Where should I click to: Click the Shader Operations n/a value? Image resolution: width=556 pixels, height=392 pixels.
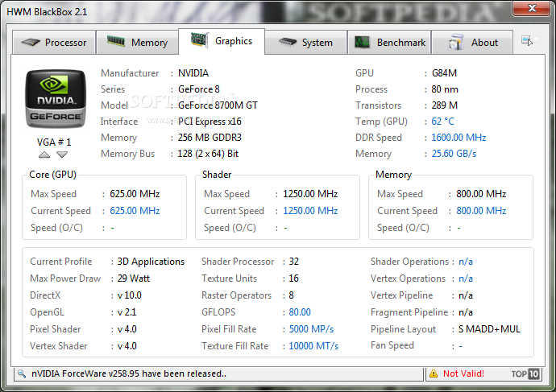click(466, 262)
